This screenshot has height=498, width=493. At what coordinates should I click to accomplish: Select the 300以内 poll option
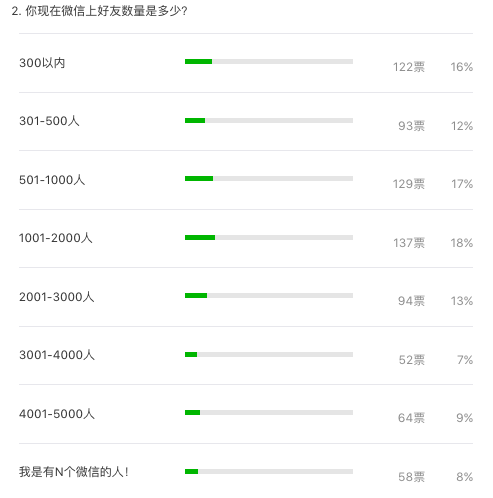click(x=42, y=63)
